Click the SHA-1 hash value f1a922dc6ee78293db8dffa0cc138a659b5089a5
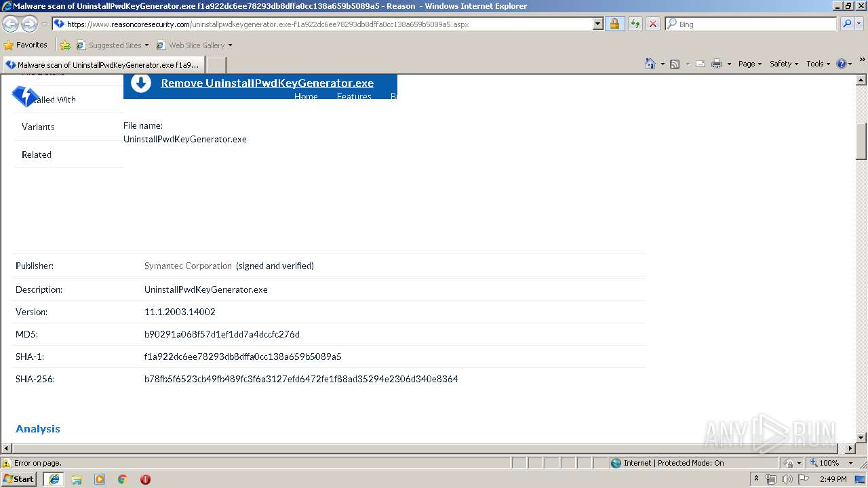The height and width of the screenshot is (488, 868). [x=243, y=357]
